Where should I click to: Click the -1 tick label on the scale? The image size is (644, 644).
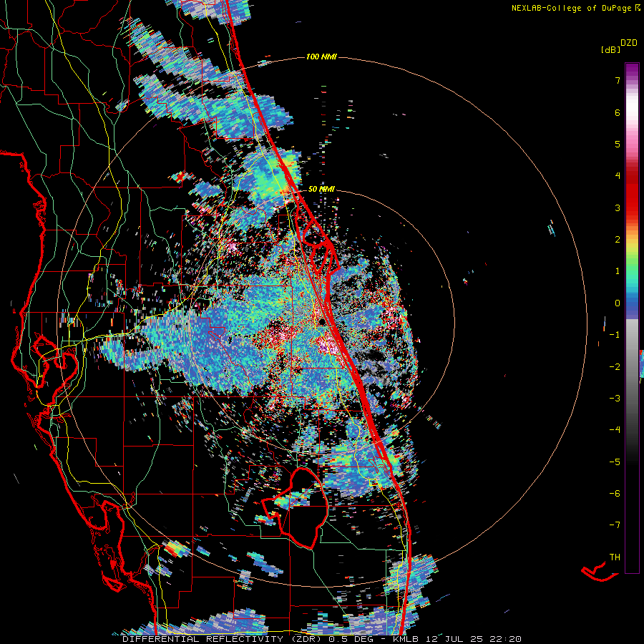pyautogui.click(x=615, y=335)
